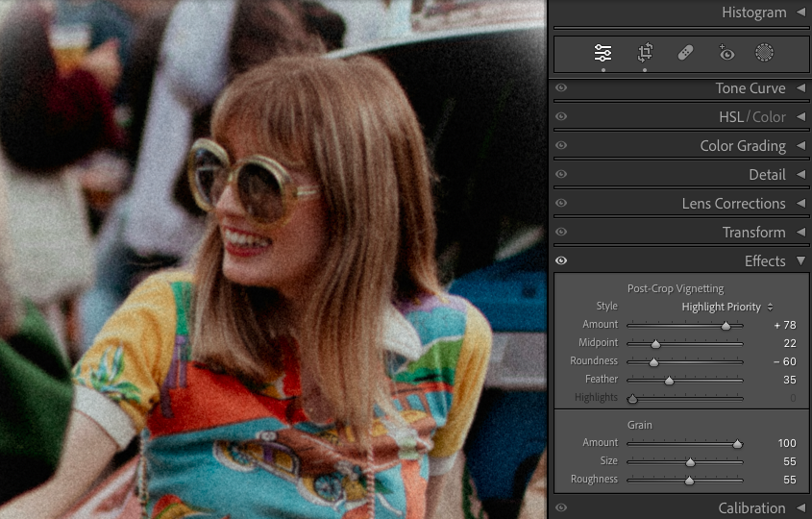Click the Post-Crop Vignetting heading
The height and width of the screenshot is (519, 812).
pos(676,288)
